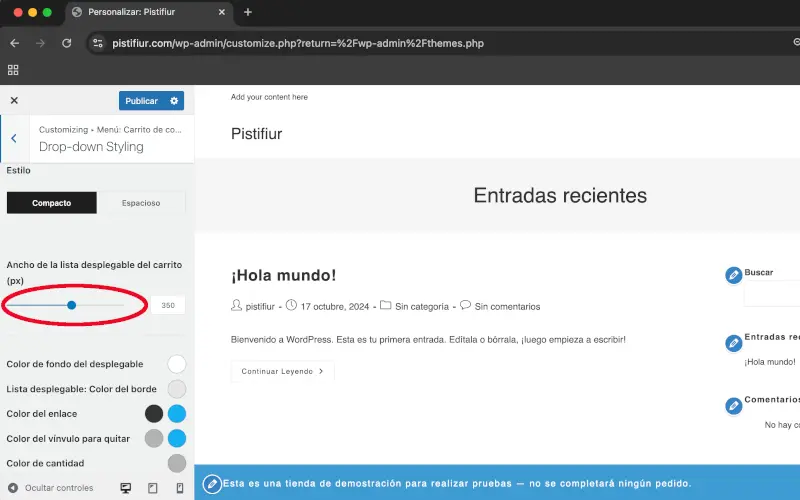
Task: Open the Color de fondo del desplegable swatch
Action: point(177,364)
